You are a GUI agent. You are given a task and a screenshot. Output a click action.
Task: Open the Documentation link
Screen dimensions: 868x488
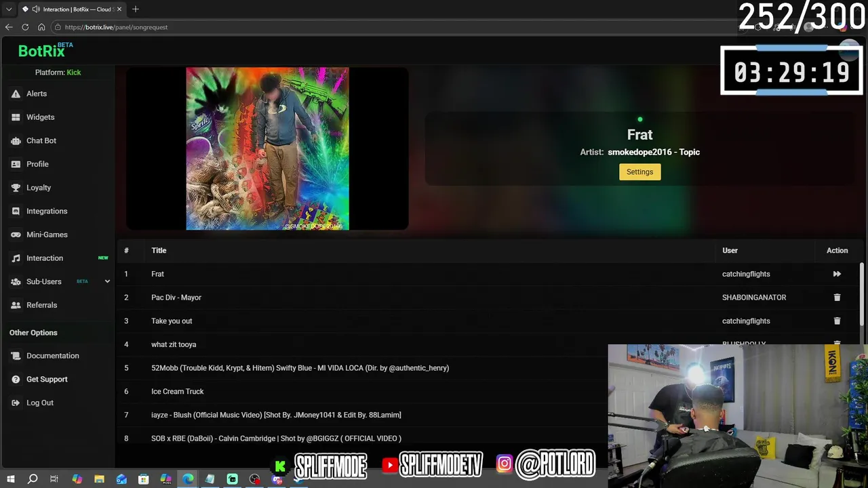click(53, 356)
